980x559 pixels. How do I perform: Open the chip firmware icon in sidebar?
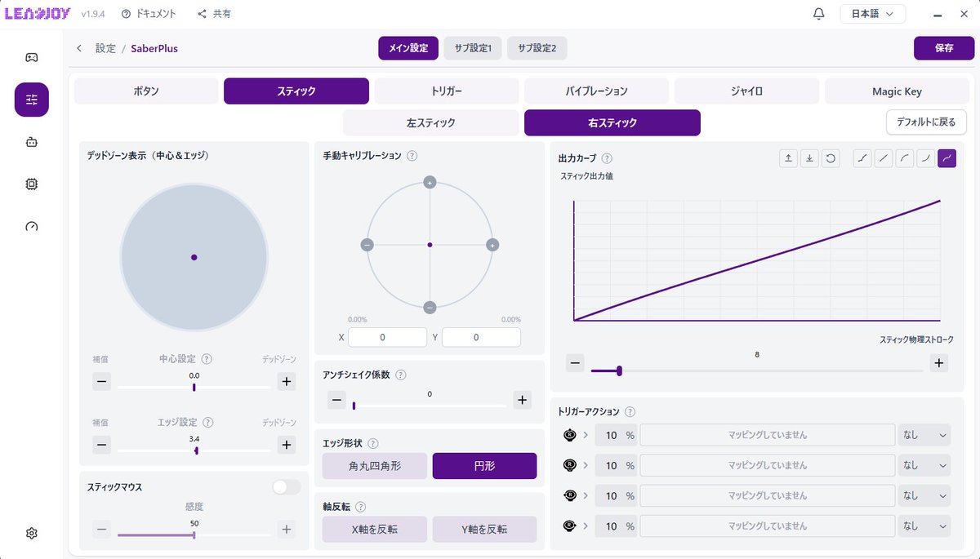click(x=31, y=184)
